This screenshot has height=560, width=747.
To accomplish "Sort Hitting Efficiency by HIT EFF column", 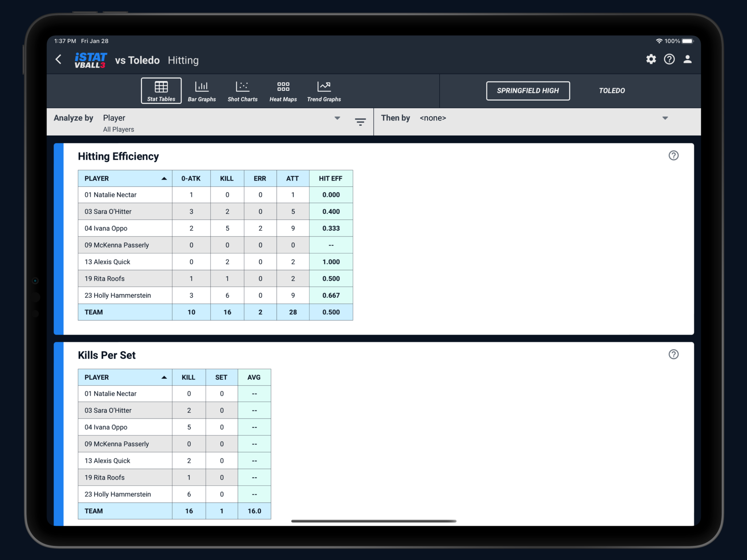I will pyautogui.click(x=330, y=179).
